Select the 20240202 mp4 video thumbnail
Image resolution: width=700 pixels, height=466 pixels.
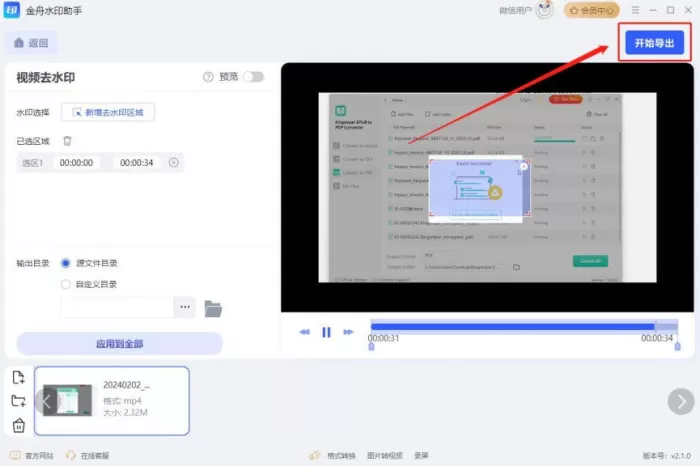67,400
